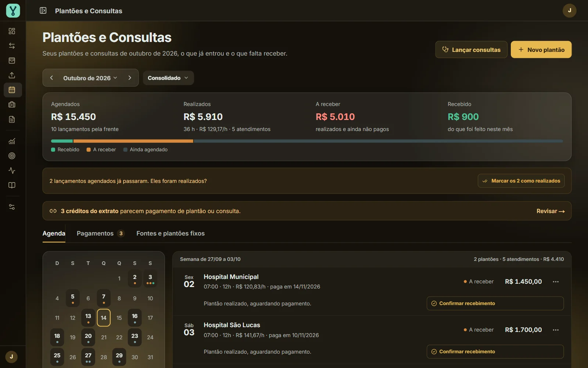Go to previous month with left chevron
The width and height of the screenshot is (588, 368).
[x=51, y=78]
